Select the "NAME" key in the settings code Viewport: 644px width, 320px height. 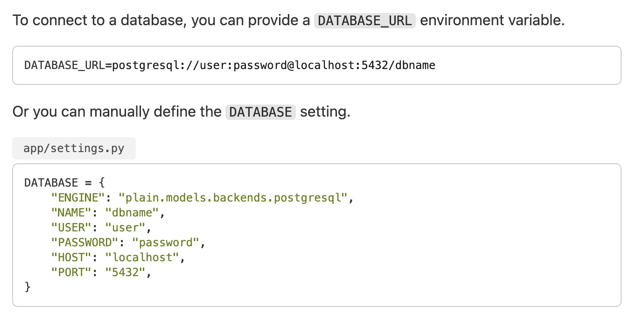pyautogui.click(x=71, y=213)
